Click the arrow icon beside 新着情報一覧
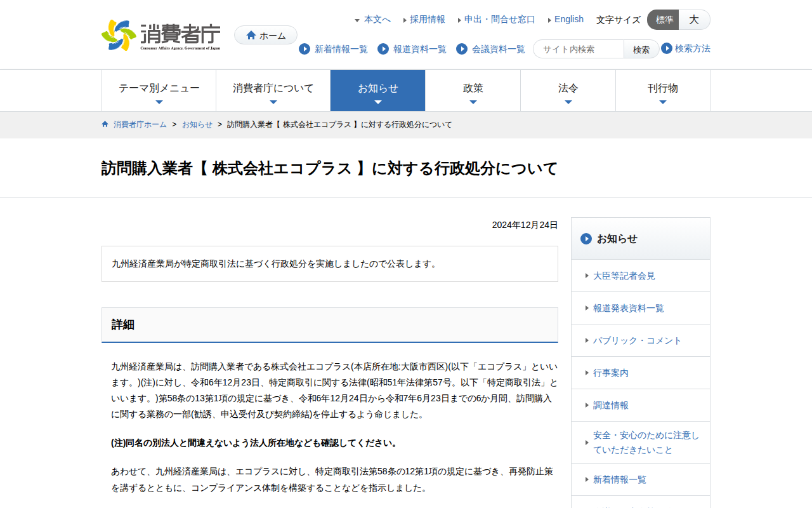Viewport: 812px width, 508px height. click(304, 49)
